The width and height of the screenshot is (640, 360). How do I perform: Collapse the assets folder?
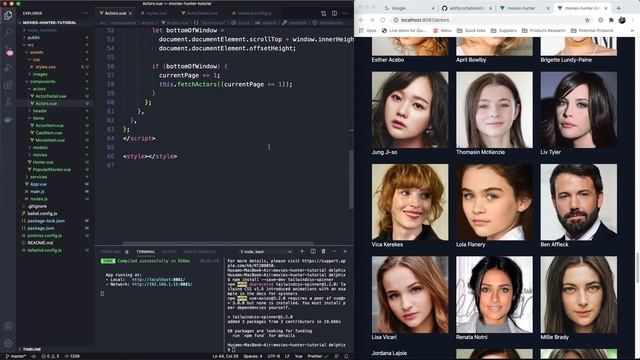36,52
